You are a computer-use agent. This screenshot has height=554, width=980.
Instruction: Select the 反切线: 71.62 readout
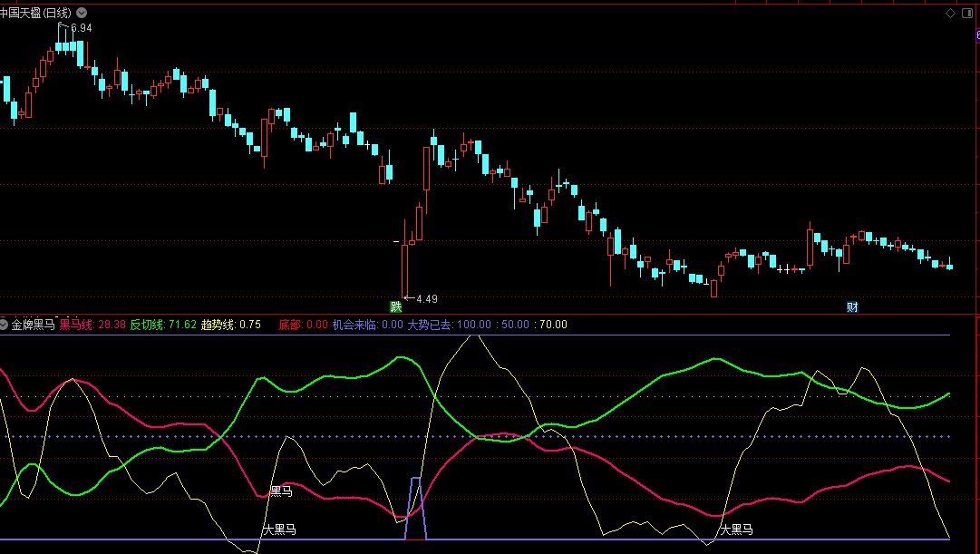point(163,325)
